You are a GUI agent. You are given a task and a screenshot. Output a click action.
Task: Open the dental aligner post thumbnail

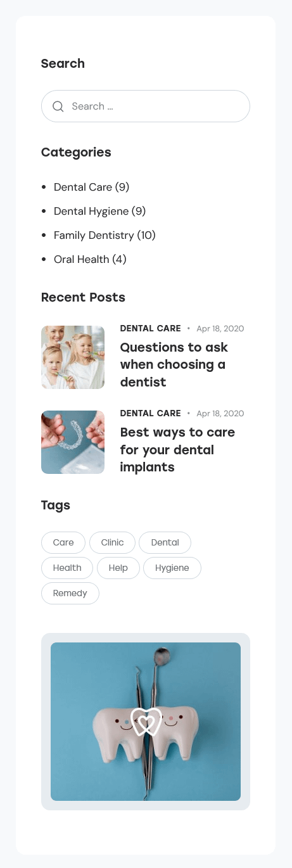[x=73, y=442]
